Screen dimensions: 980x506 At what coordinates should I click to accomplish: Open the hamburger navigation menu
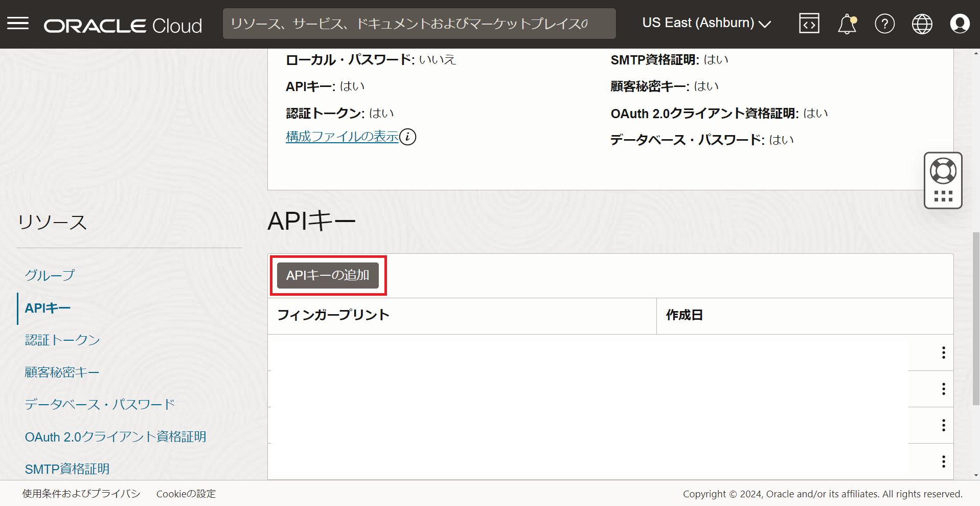pos(18,24)
